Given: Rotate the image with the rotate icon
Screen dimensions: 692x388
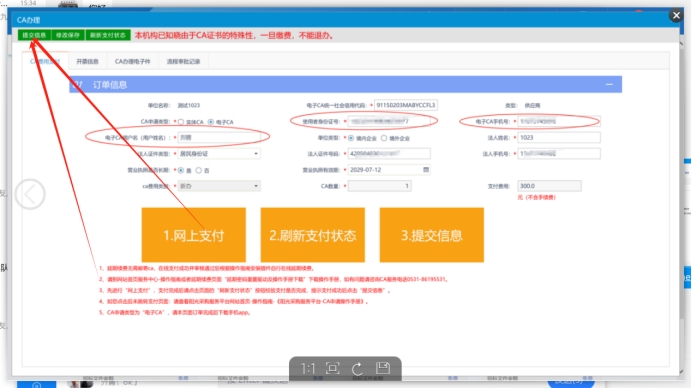Looking at the screenshot, I should [x=357, y=368].
